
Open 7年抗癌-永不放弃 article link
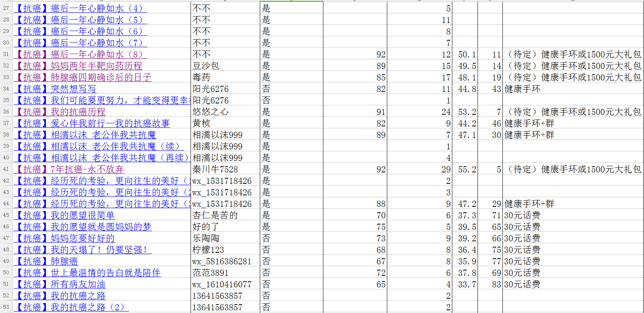69,169
